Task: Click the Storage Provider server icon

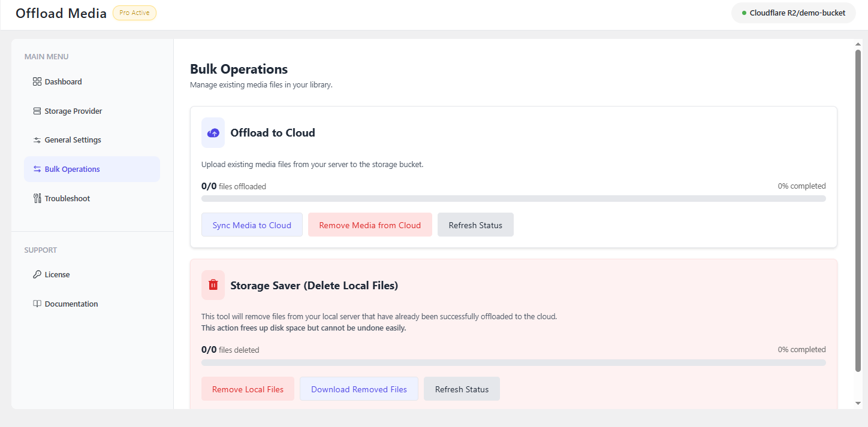Action: point(37,111)
